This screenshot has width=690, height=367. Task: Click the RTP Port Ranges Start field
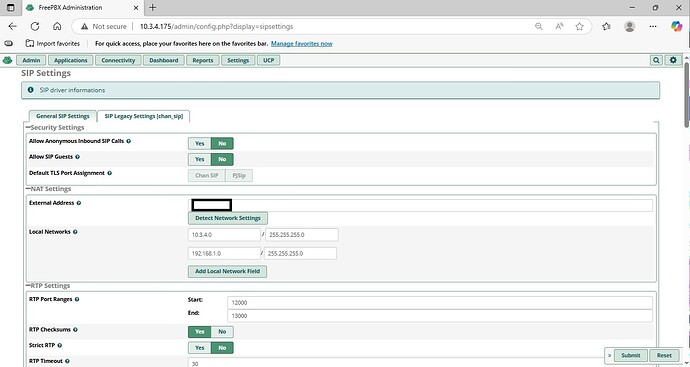(440, 303)
